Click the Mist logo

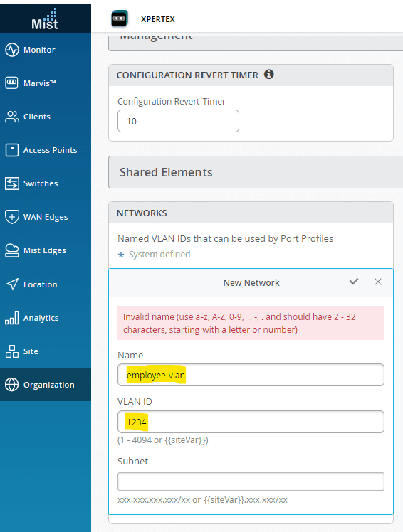[45, 19]
